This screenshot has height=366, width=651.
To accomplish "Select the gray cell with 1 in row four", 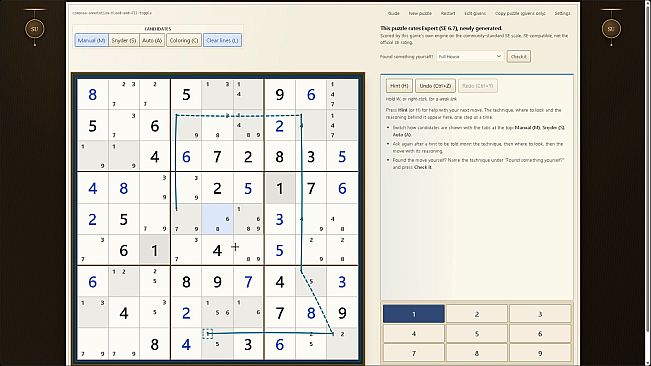I will (x=279, y=188).
